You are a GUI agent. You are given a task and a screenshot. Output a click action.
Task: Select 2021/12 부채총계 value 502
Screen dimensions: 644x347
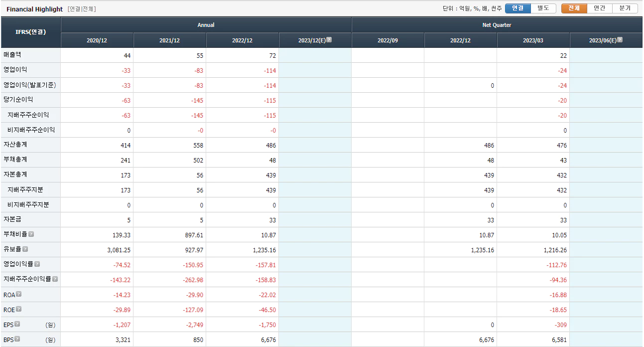(198, 161)
